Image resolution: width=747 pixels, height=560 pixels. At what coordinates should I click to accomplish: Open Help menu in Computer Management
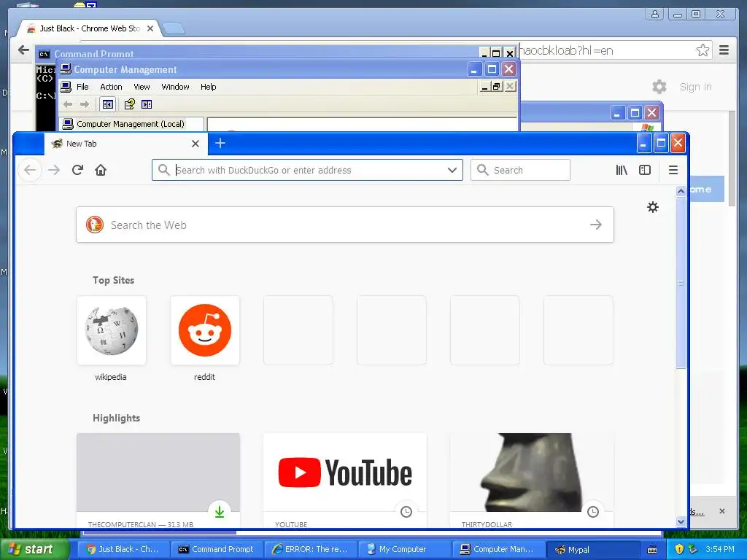coord(208,87)
